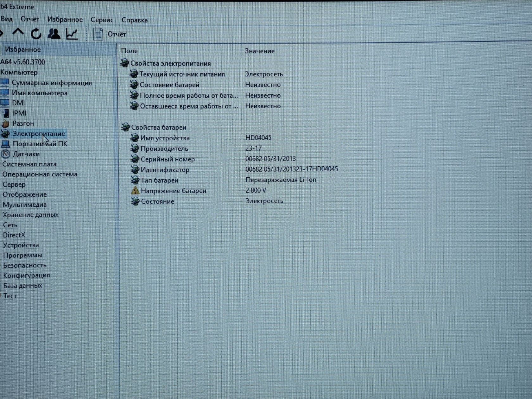Image resolution: width=532 pixels, height=399 pixels.
Task: Switch to the Избранное sidebar tab
Action: [x=23, y=50]
